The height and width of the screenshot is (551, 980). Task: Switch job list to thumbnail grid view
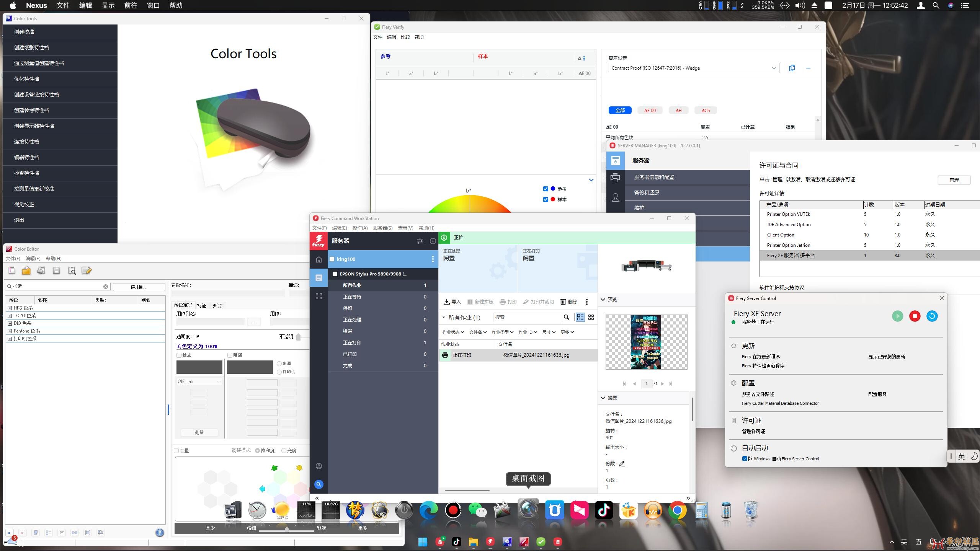(x=591, y=317)
